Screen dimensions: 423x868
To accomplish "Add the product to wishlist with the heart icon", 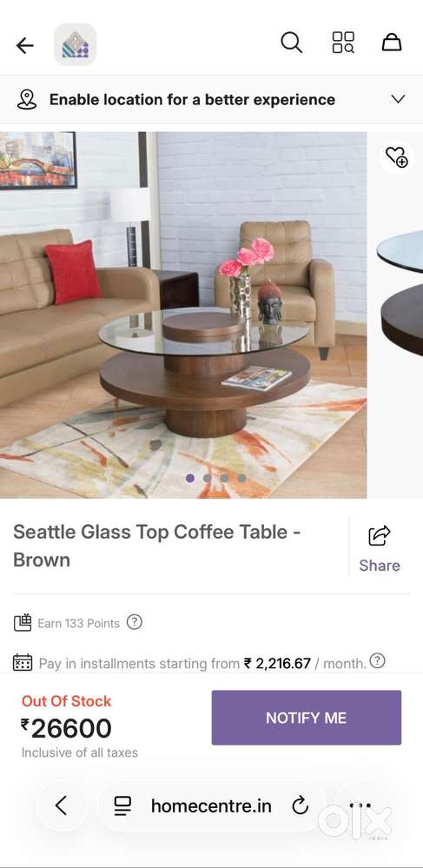I will pyautogui.click(x=396, y=156).
